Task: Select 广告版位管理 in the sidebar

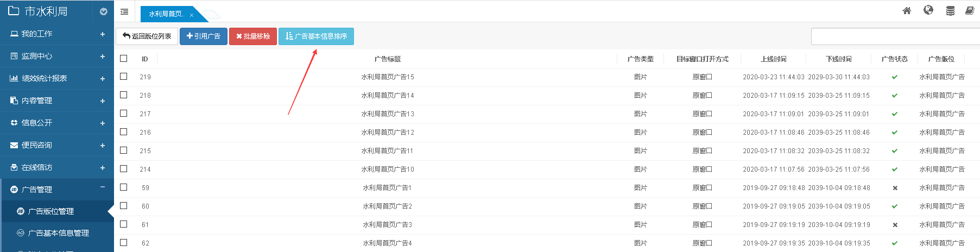Action: coord(51,211)
